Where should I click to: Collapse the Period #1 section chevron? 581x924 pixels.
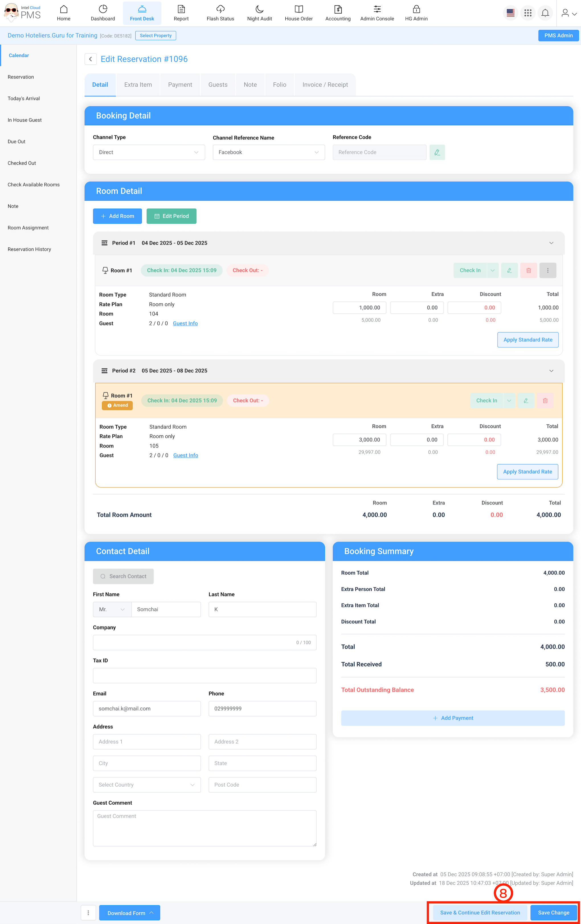pos(551,243)
